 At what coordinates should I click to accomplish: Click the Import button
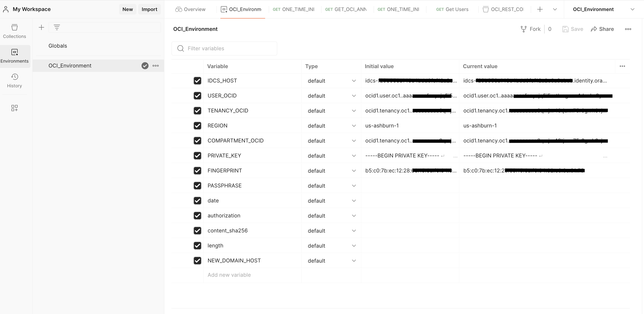149,9
